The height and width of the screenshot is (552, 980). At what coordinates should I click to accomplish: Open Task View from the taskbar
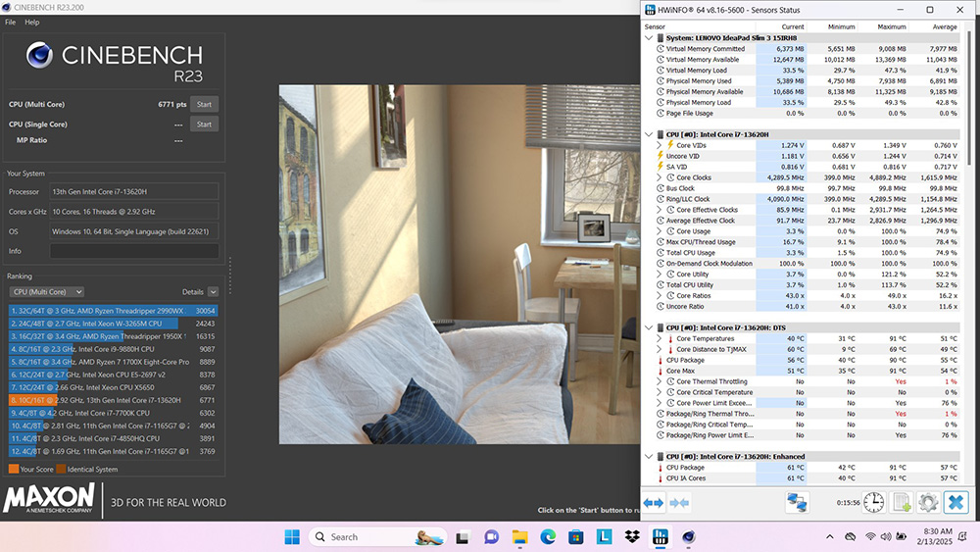[463, 537]
